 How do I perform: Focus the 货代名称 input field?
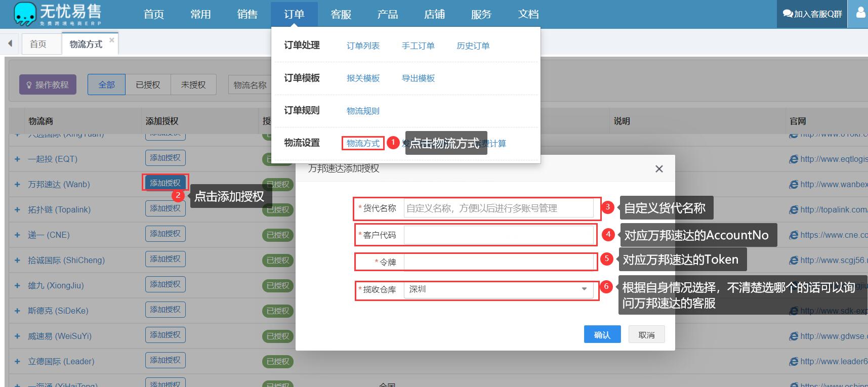[499, 208]
